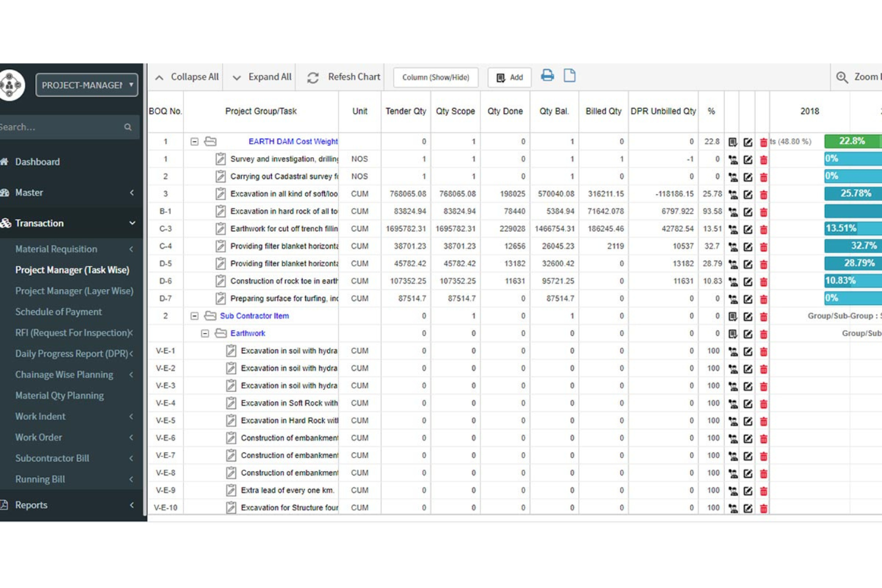Click the search magnifier in the sidebar
The width and height of the screenshot is (882, 588).
[128, 127]
